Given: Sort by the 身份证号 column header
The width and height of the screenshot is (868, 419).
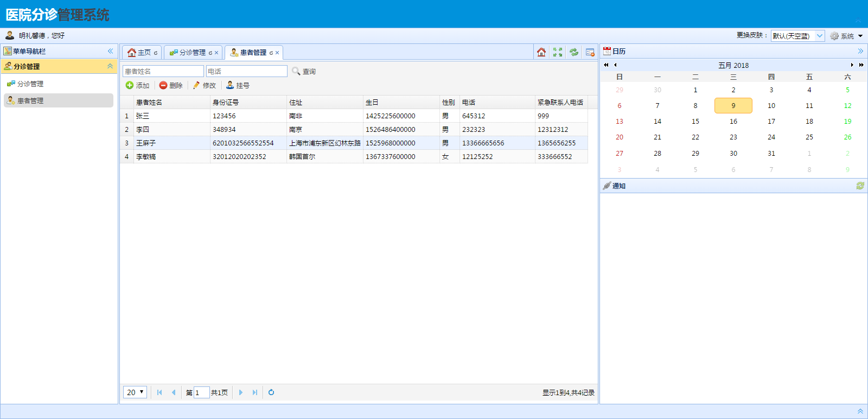Looking at the screenshot, I should click(248, 102).
